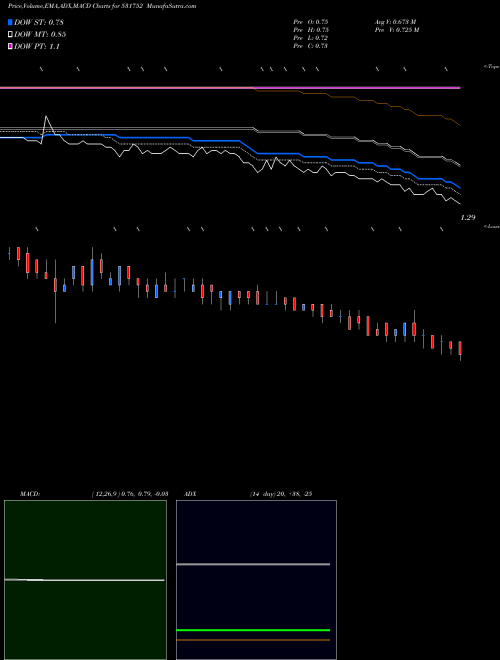Click the ADX (14 day) values text

(x=281, y=494)
